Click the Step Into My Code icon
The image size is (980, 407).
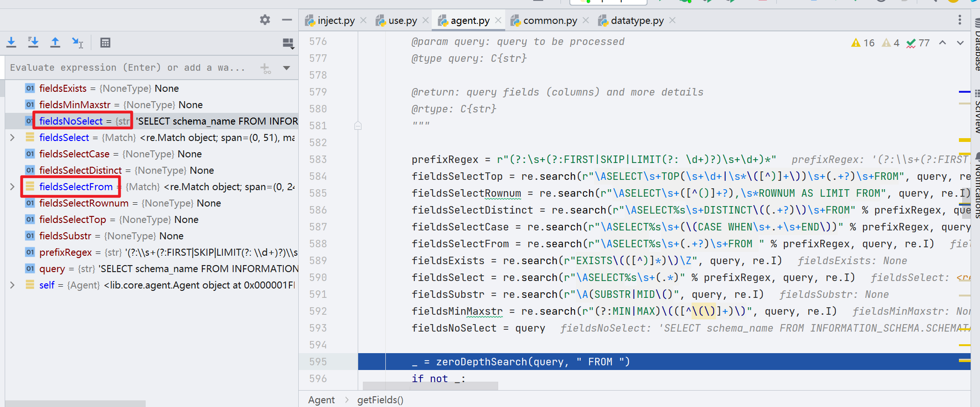[x=33, y=43]
